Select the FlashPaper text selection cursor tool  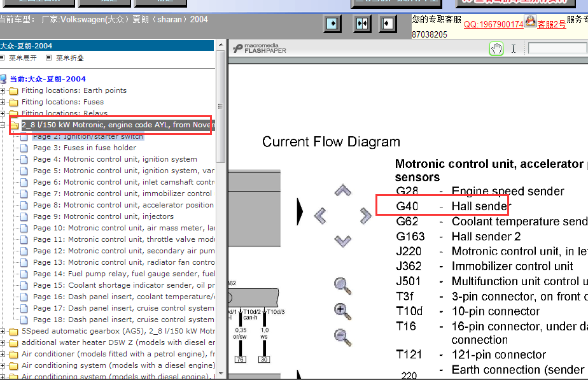514,49
